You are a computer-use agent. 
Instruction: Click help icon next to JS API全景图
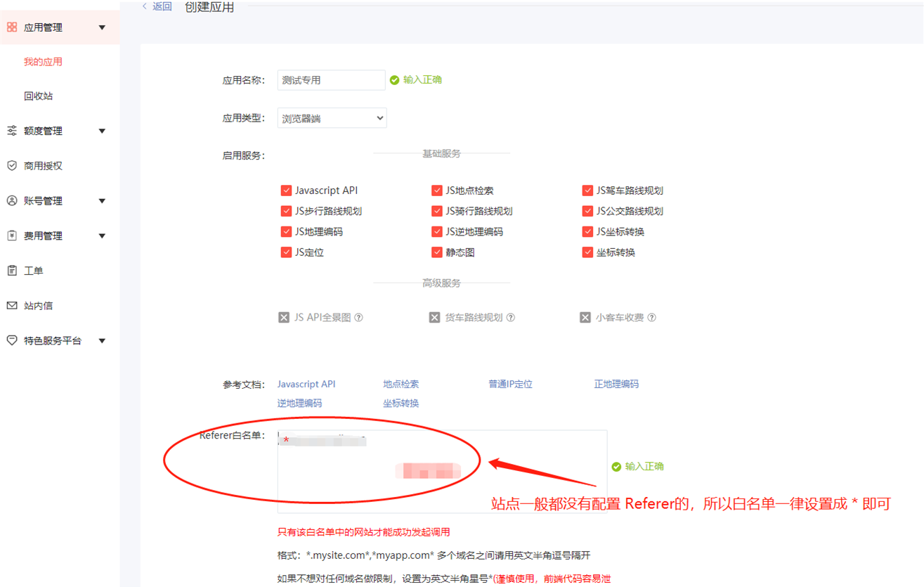(x=358, y=318)
